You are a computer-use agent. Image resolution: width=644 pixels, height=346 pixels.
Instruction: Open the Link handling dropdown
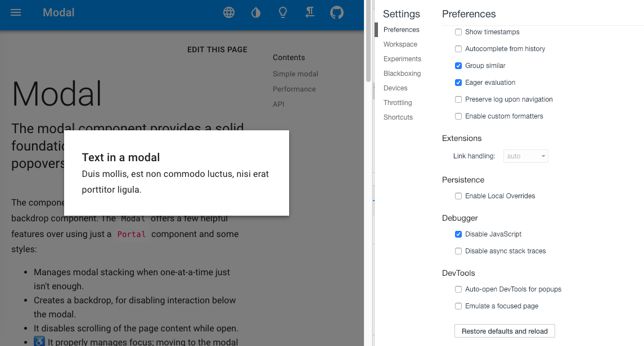click(525, 157)
